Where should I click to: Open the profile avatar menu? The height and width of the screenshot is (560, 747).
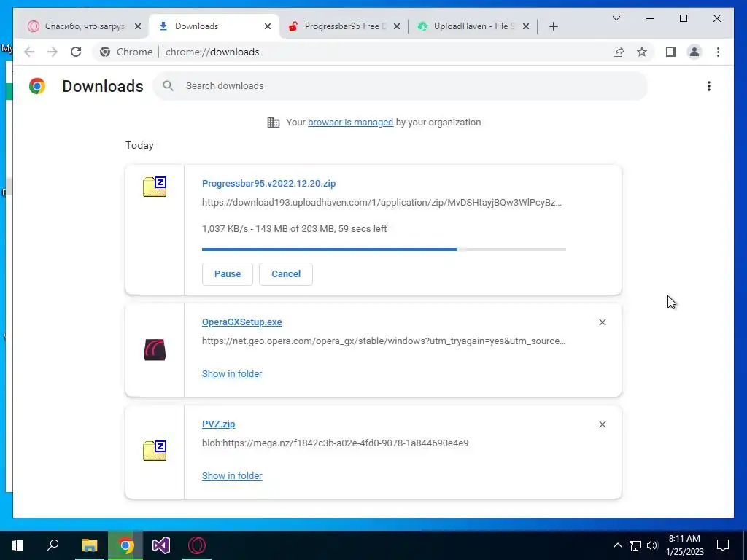(x=694, y=52)
